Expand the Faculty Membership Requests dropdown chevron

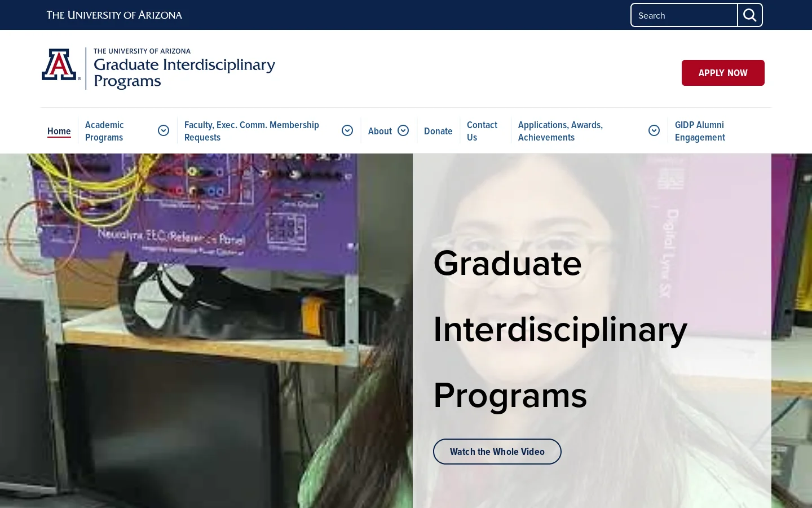click(347, 130)
